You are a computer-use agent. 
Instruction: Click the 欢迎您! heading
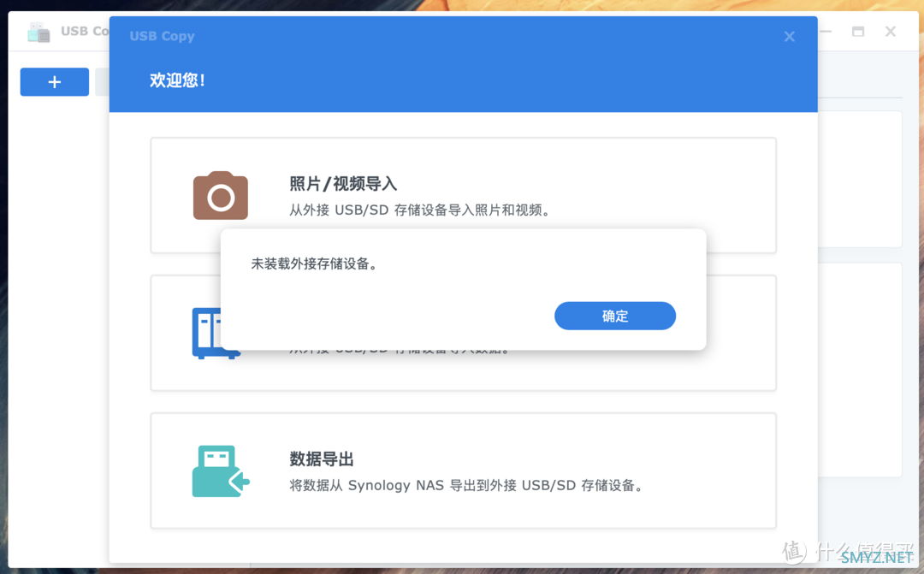click(177, 80)
